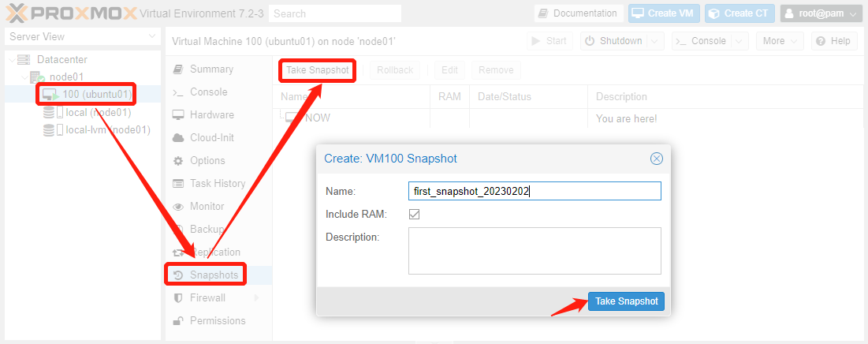Viewport: 868px width, 344px height.
Task: Click Take Snapshot in the snapshots toolbar
Action: (x=317, y=70)
